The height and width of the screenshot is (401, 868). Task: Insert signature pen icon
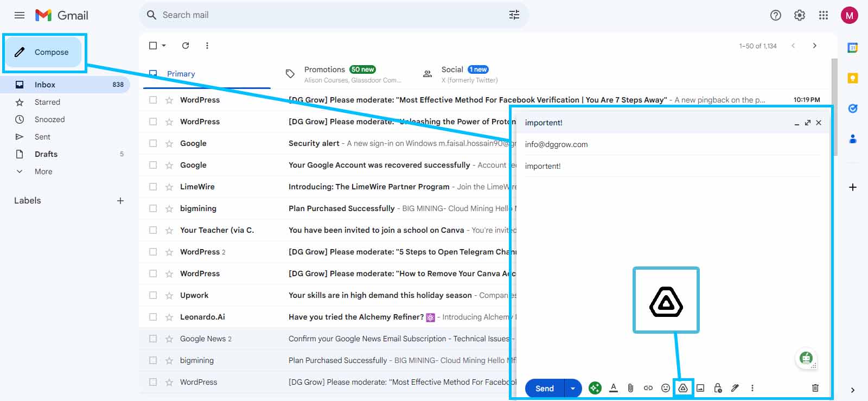click(x=735, y=388)
